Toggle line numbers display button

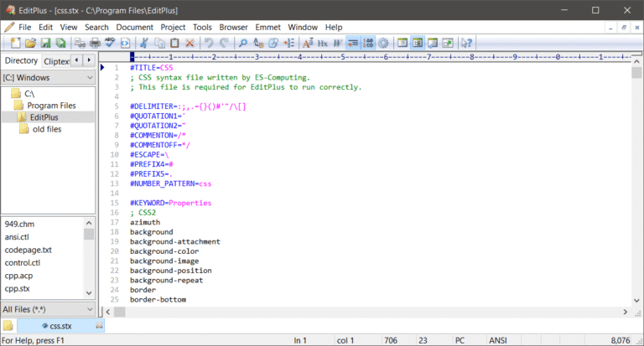click(368, 43)
